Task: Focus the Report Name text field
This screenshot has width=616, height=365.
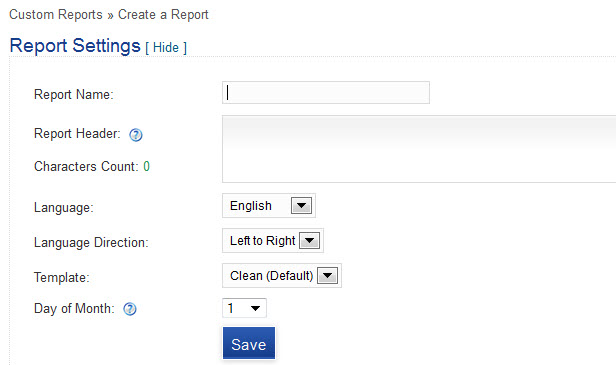Action: coord(326,93)
